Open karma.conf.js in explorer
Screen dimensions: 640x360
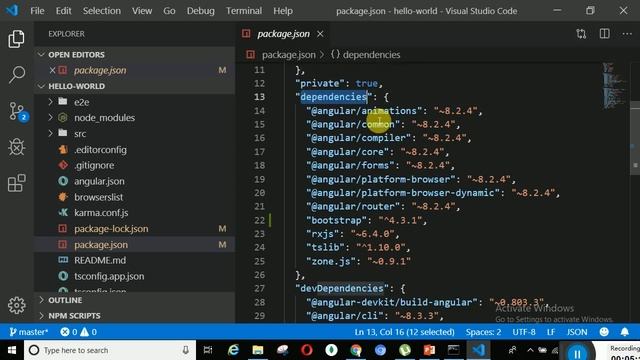click(101, 213)
